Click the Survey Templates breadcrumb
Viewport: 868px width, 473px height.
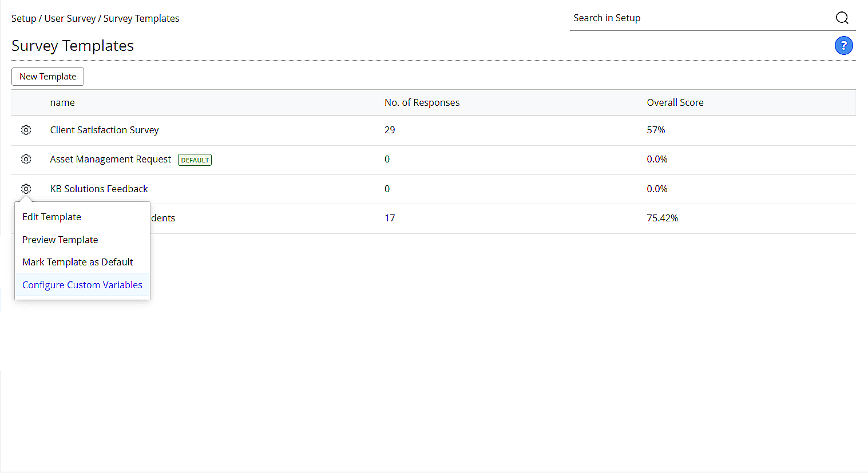click(x=141, y=18)
